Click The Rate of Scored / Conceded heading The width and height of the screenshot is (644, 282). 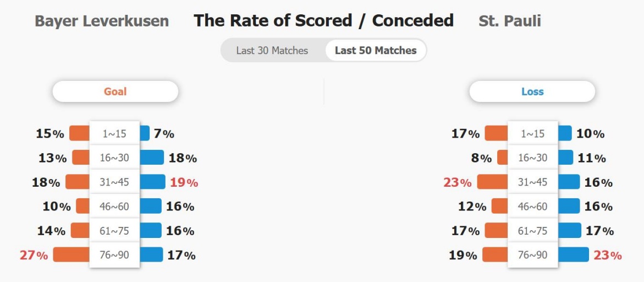323,20
